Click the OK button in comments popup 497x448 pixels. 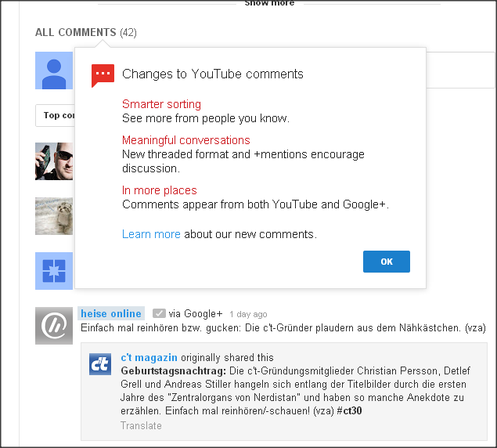tap(387, 262)
